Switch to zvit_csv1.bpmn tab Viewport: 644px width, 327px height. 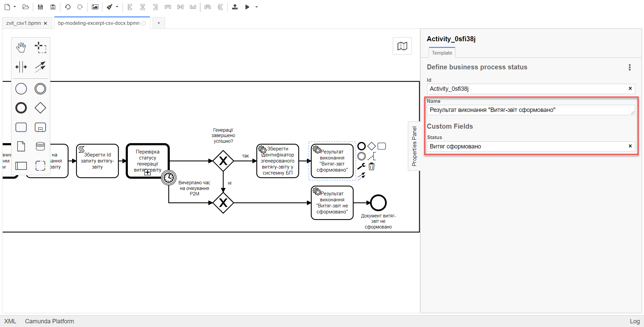[x=23, y=23]
